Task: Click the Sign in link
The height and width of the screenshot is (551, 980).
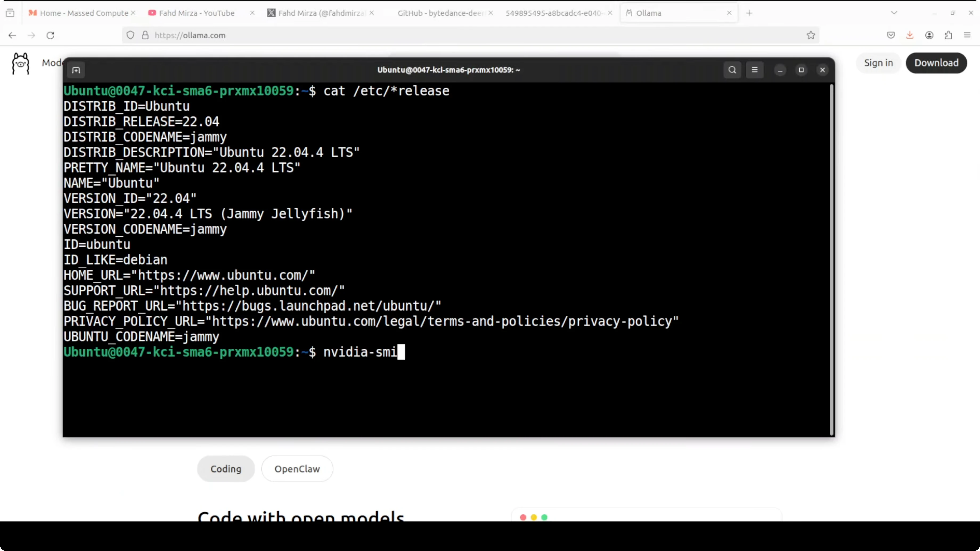Action: (878, 63)
